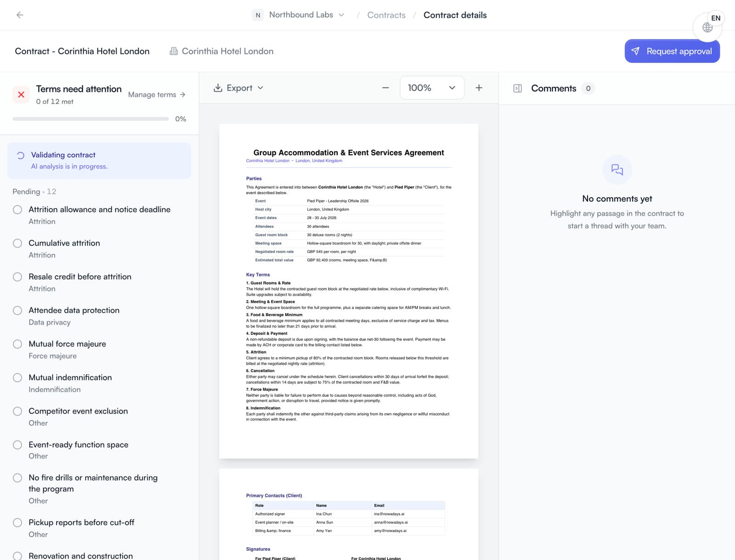
Task: Click the red X terms status icon
Action: [21, 95]
